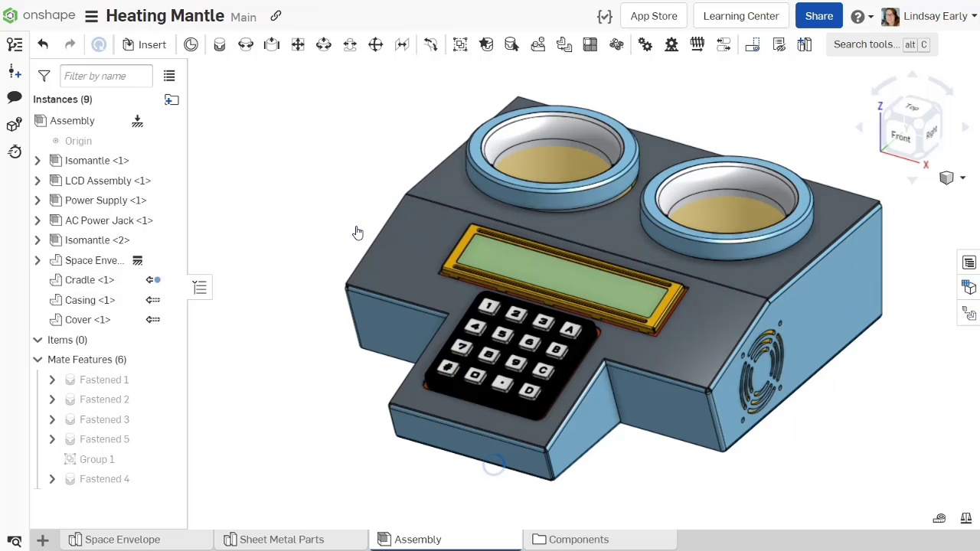Select the Rack and pinion relation tool

tap(671, 44)
